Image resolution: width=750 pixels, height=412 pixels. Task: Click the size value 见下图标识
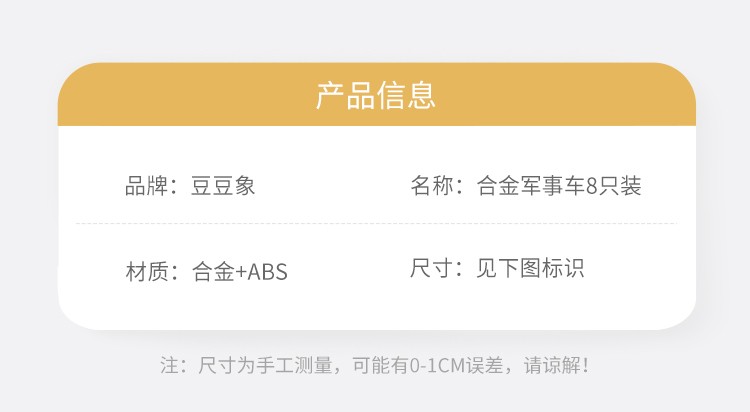coord(530,268)
